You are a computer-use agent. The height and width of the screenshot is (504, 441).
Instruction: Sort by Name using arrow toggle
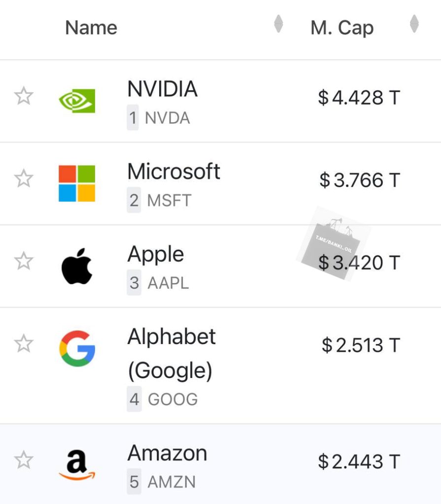click(x=278, y=24)
